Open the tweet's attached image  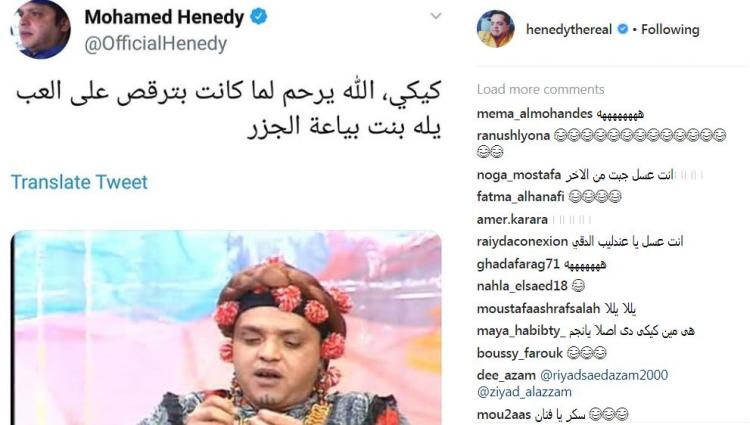tap(226, 328)
